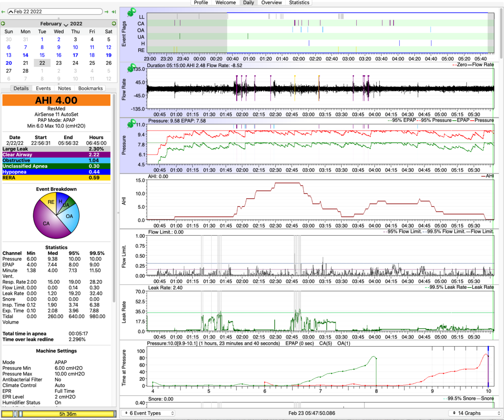Click the Machine Settings heading
504x420 pixels.
tap(56, 351)
